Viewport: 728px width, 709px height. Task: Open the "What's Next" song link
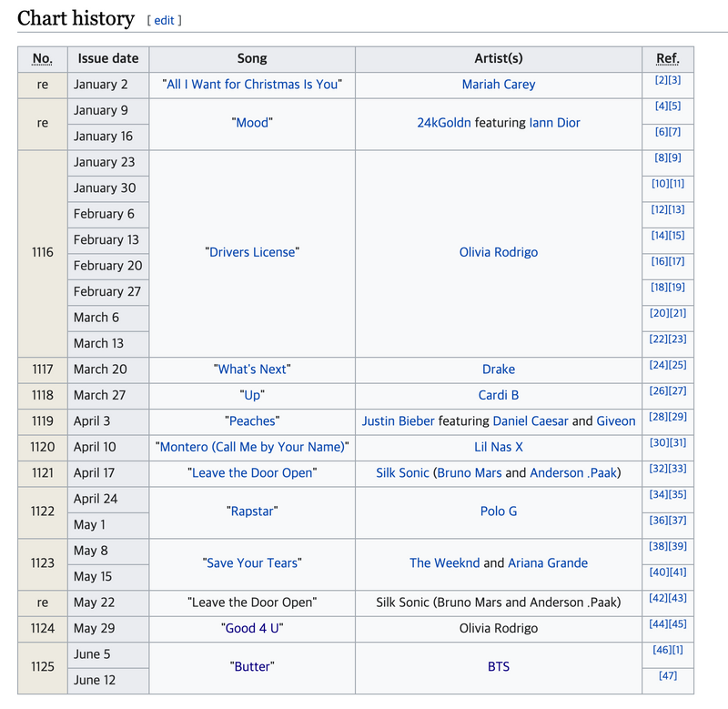[252, 370]
